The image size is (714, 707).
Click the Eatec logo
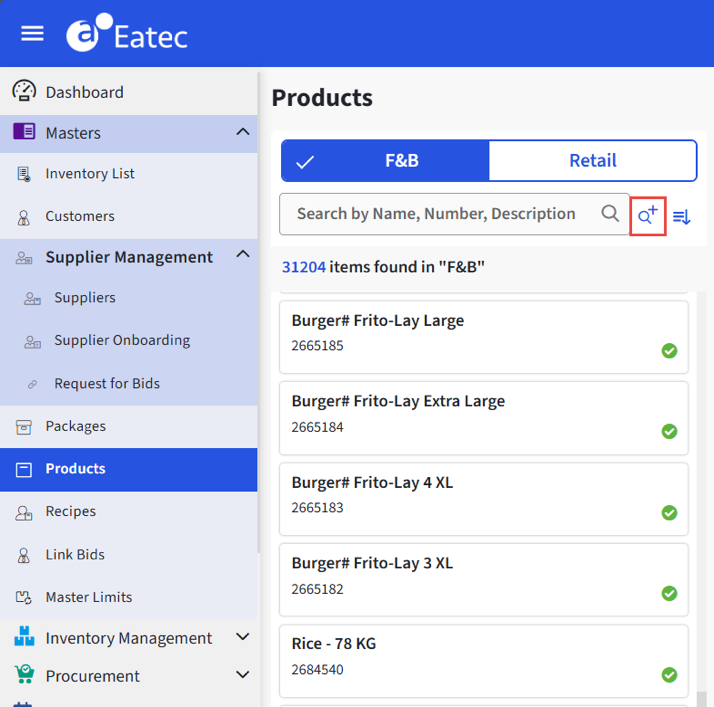(x=127, y=33)
